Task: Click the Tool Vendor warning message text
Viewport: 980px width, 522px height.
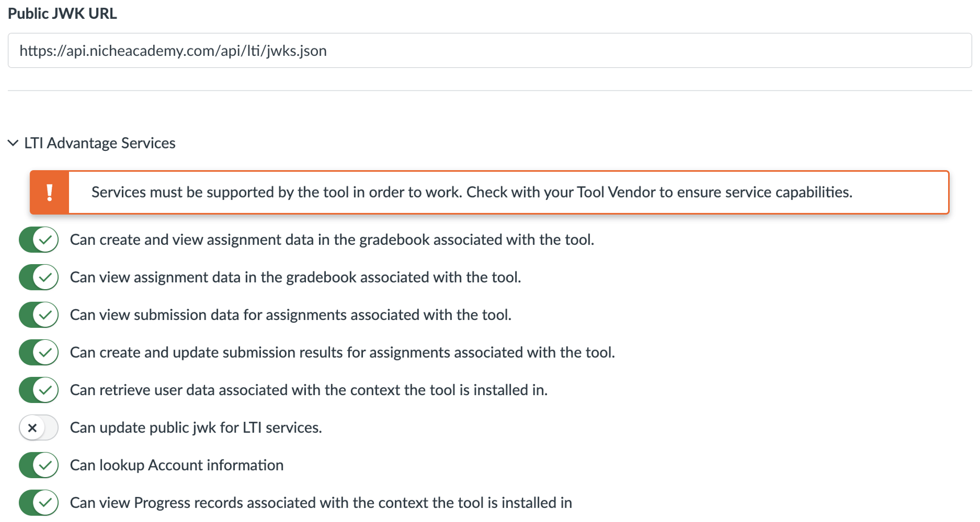Action: click(471, 192)
